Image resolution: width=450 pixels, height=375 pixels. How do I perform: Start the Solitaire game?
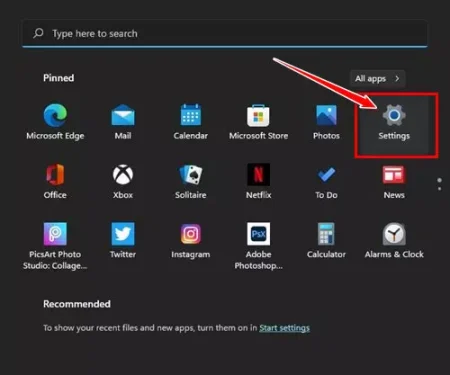point(191,182)
